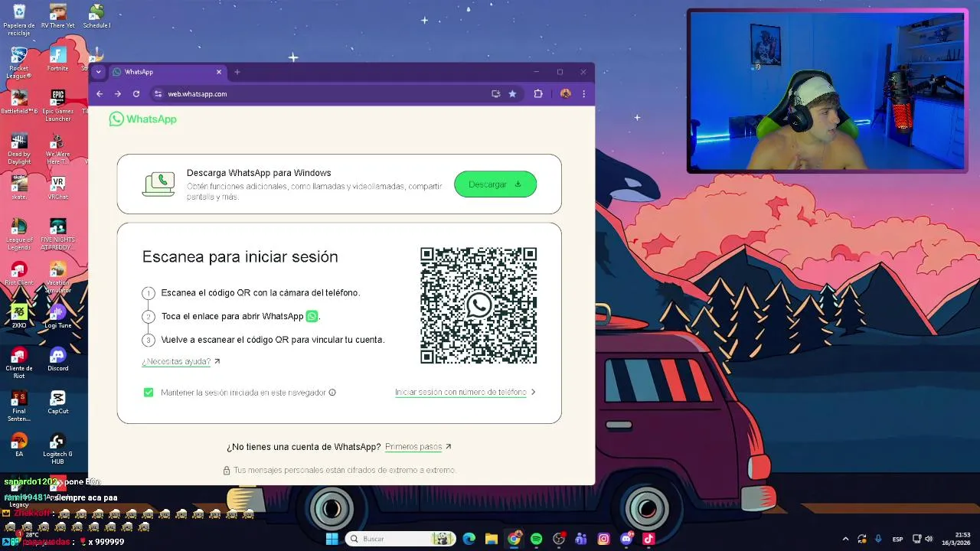Select RV There Yet desktop shortcut
Screen dimensions: 980x551
click(57, 17)
